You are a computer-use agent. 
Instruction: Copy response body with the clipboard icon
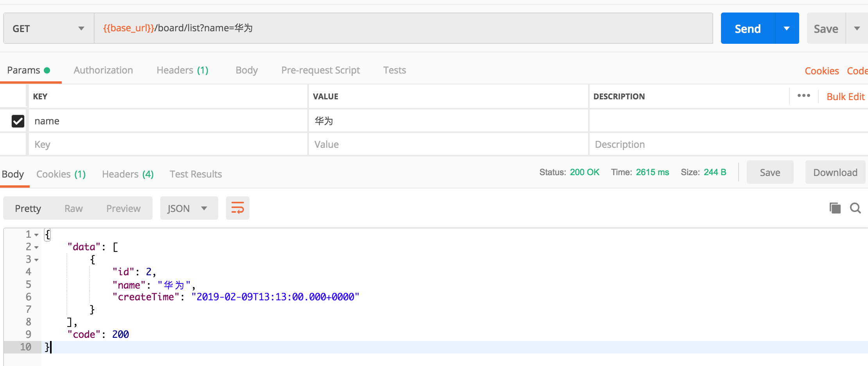coord(835,208)
